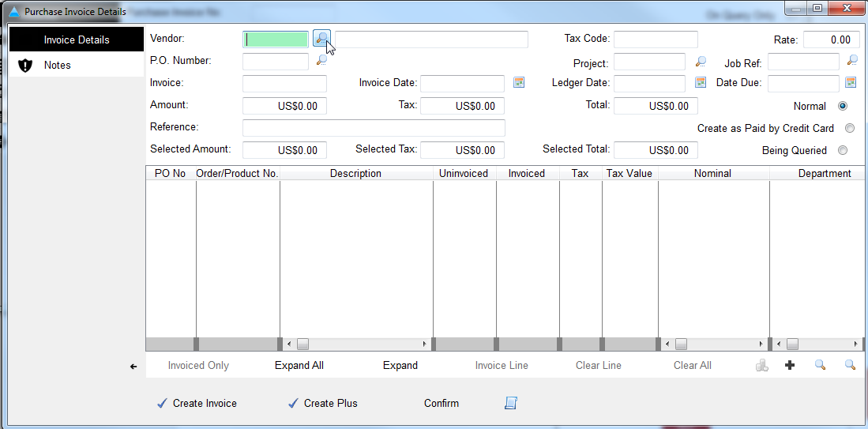868x429 pixels.
Task: Click the black plus add icon
Action: [x=790, y=365]
